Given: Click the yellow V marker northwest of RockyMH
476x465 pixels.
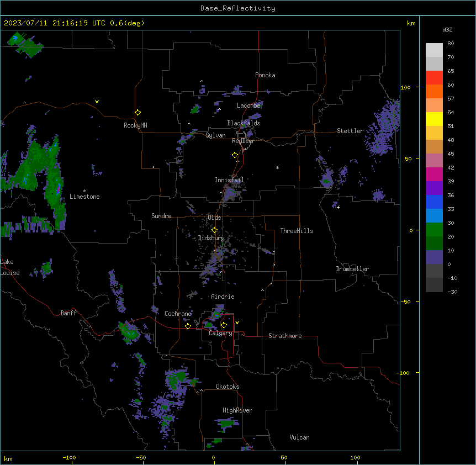Looking at the screenshot, I should pyautogui.click(x=97, y=102).
